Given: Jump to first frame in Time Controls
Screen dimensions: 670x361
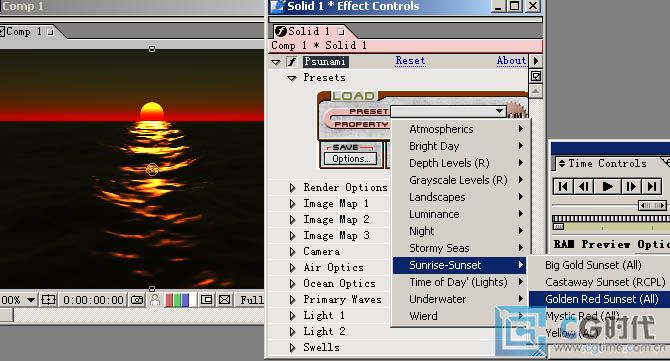Looking at the screenshot, I should (x=563, y=187).
